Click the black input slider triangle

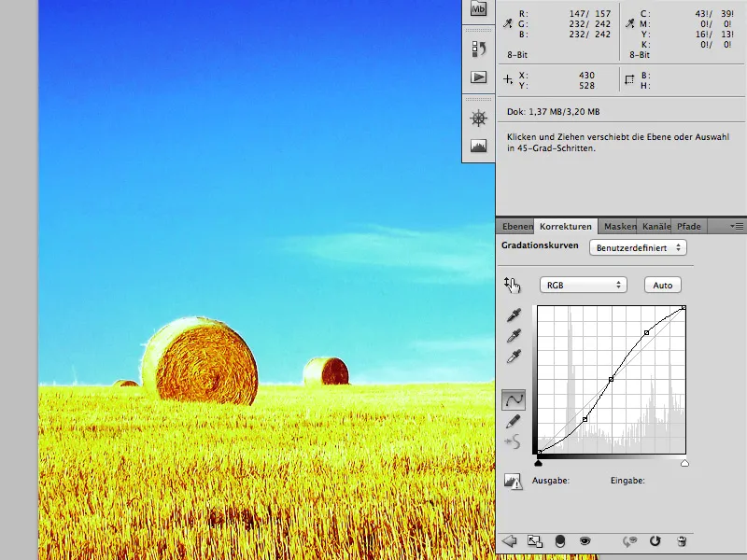(x=539, y=462)
